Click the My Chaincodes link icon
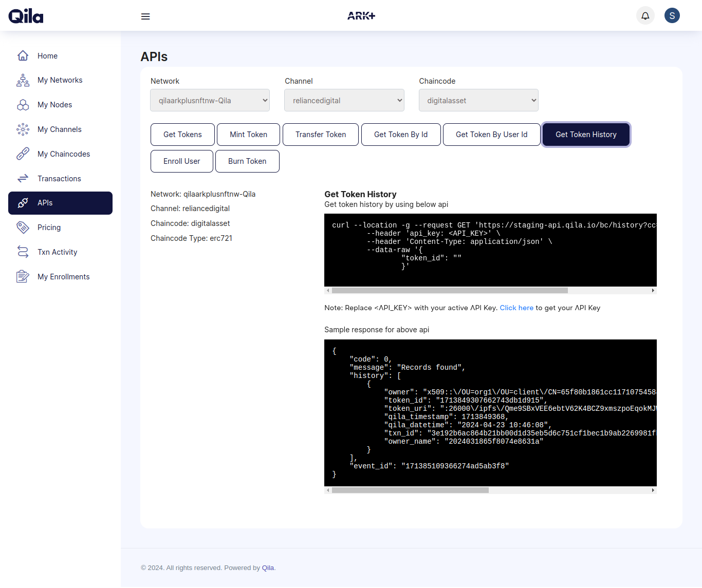The height and width of the screenshot is (588, 702). point(23,154)
